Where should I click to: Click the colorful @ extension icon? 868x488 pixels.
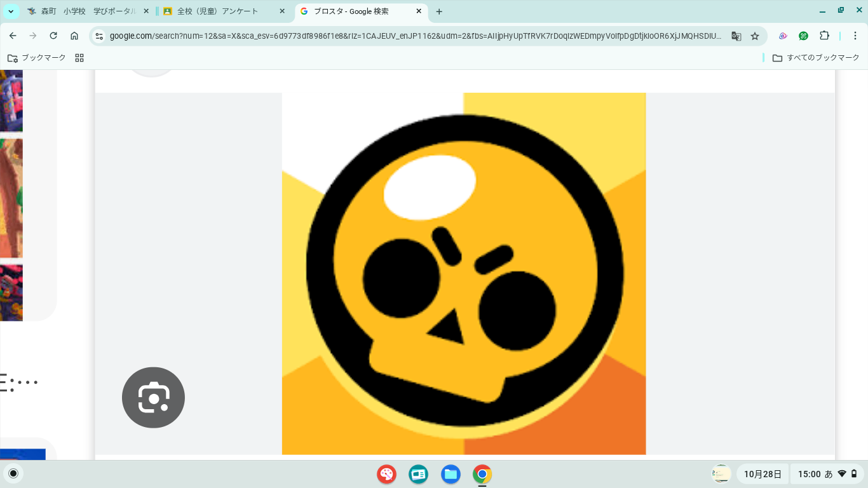click(783, 36)
